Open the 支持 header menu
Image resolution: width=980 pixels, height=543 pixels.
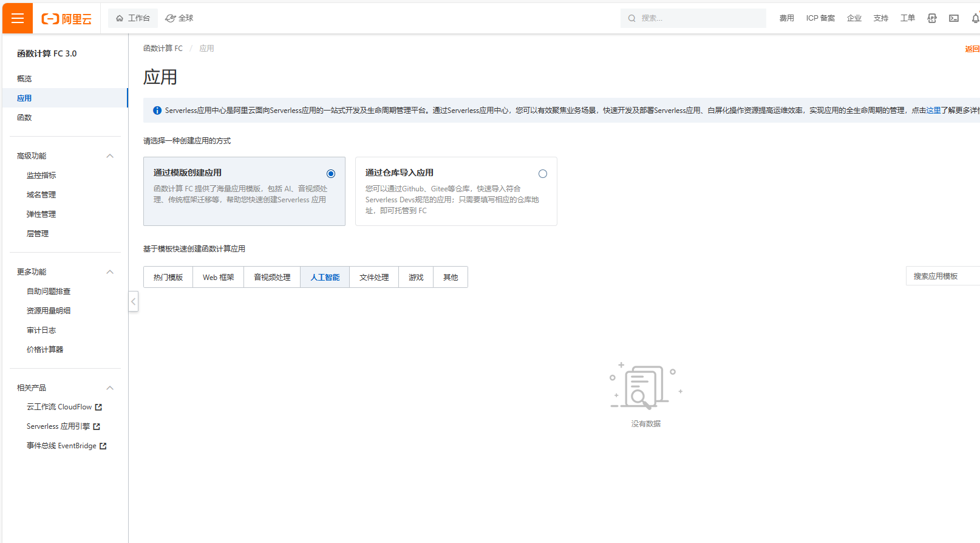pyautogui.click(x=881, y=18)
